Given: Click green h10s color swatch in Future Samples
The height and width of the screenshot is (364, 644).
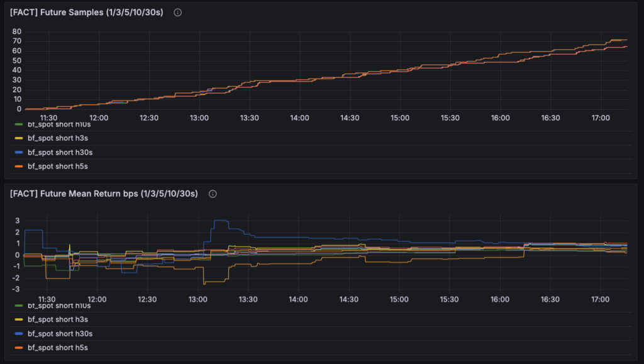Looking at the screenshot, I should [18, 125].
